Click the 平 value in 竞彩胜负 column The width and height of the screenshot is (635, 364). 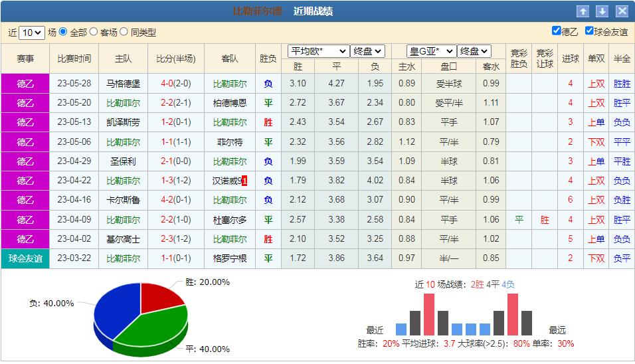tap(519, 220)
